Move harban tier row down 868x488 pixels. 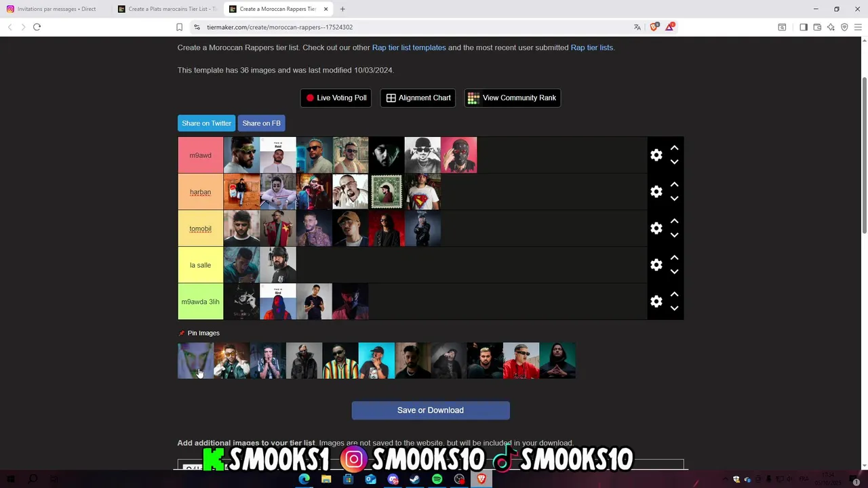tap(674, 199)
